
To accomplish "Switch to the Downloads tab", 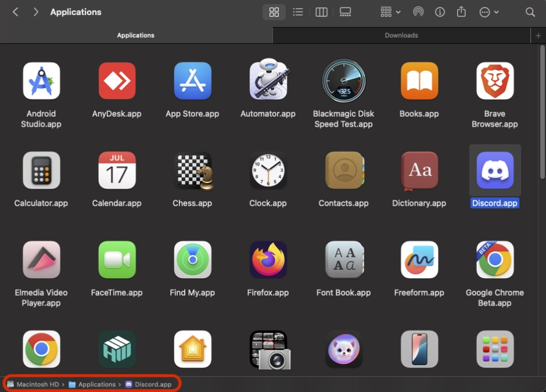I will click(401, 35).
